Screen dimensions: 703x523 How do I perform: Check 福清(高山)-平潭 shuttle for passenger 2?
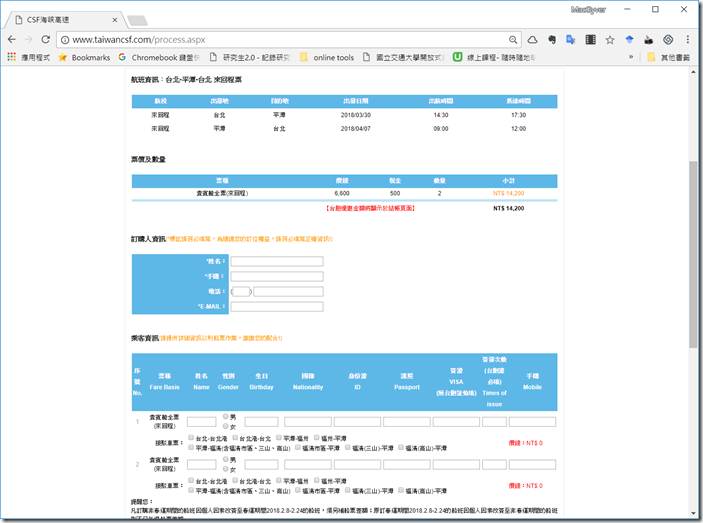click(x=401, y=490)
